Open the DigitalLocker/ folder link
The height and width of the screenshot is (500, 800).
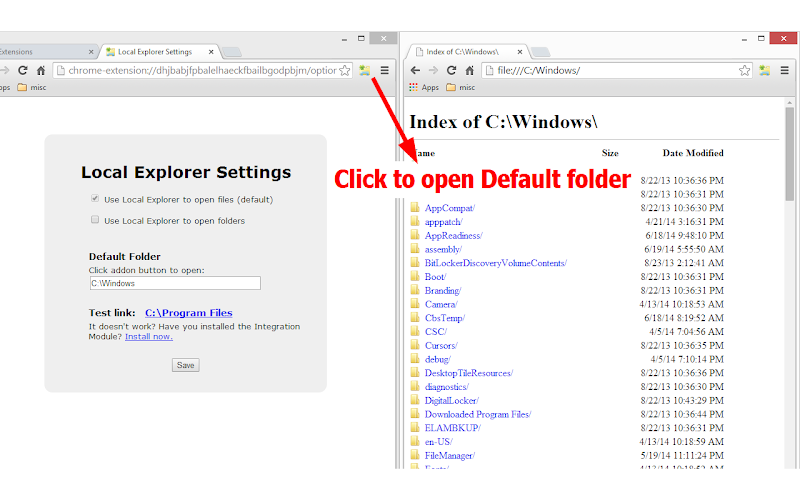tap(452, 401)
